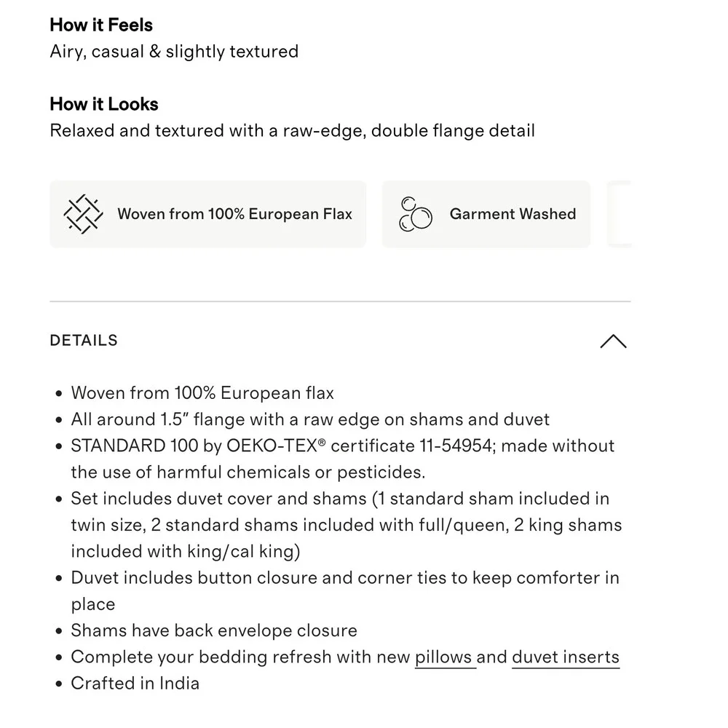Click the woven flax crosshatch icon
728x728 pixels.
click(x=83, y=214)
